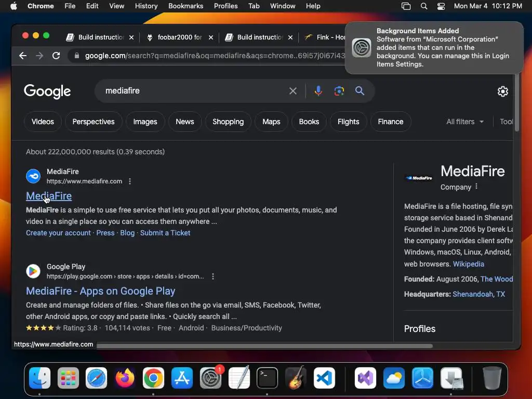Open the Trash in the Dock
The image size is (532, 399).
492,378
